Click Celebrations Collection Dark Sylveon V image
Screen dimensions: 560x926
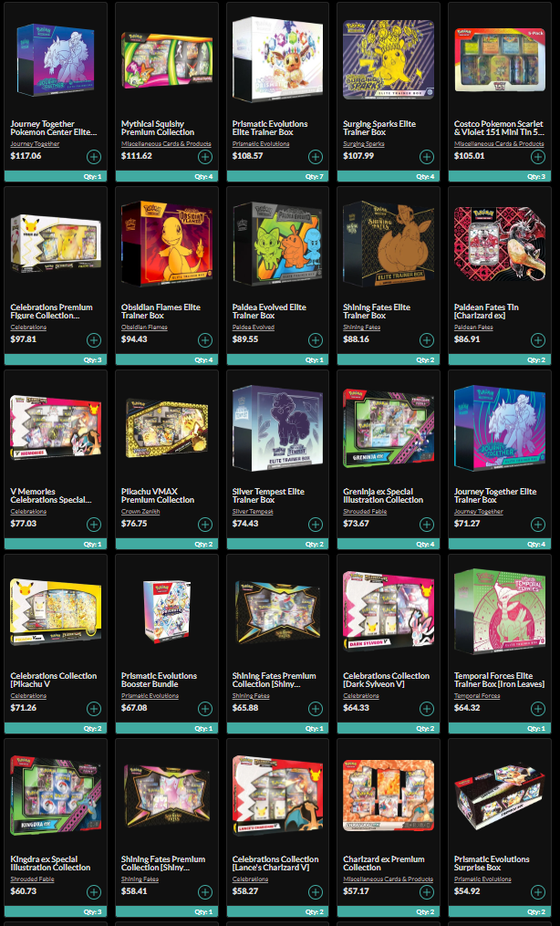click(x=389, y=612)
